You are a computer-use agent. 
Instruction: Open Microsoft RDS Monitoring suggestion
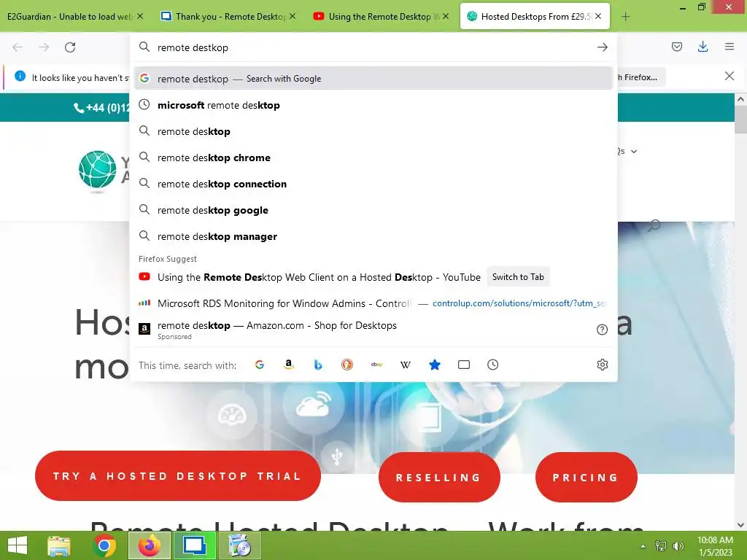click(373, 303)
